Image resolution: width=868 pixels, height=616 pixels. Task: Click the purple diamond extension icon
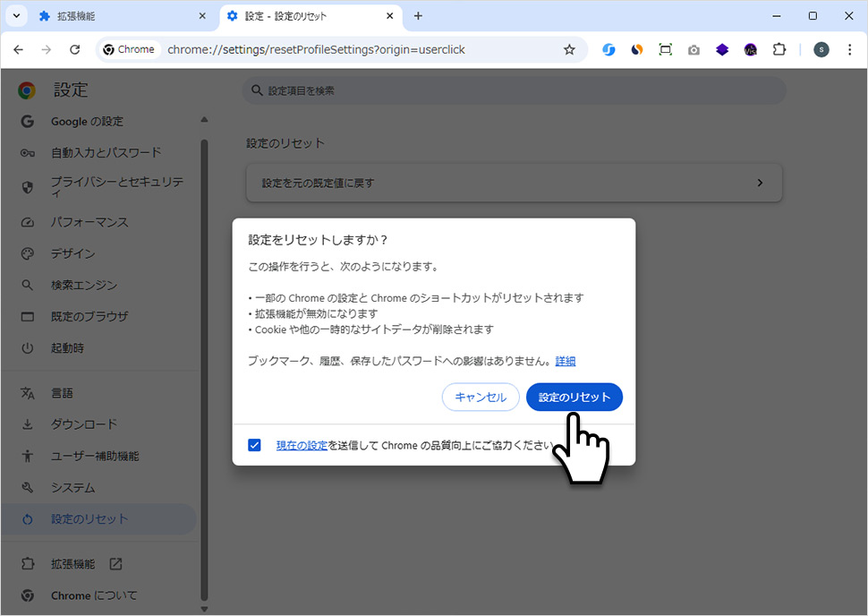point(722,49)
